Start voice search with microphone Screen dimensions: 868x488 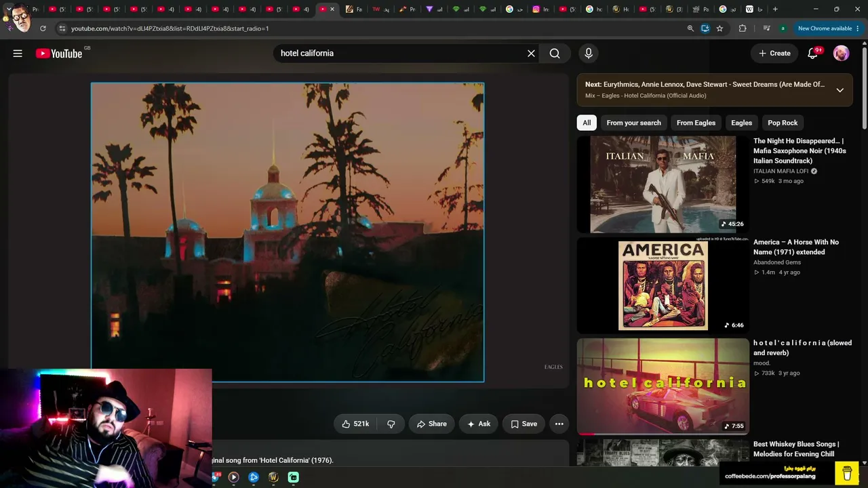(589, 54)
